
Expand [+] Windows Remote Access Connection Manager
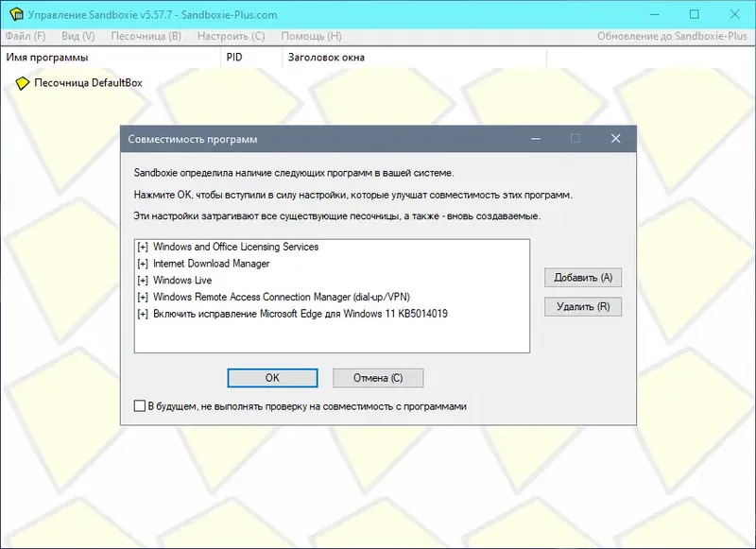(143, 297)
